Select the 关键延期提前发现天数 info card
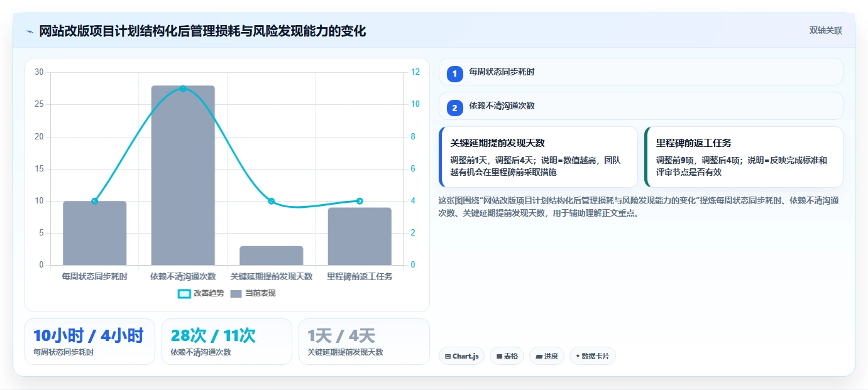868x390 pixels. coord(538,157)
